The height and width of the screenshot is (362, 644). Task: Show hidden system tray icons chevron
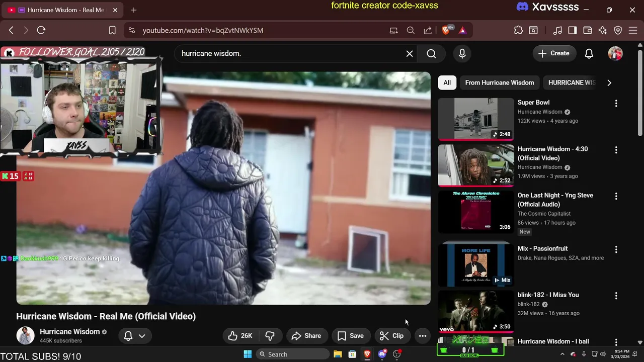(562, 354)
